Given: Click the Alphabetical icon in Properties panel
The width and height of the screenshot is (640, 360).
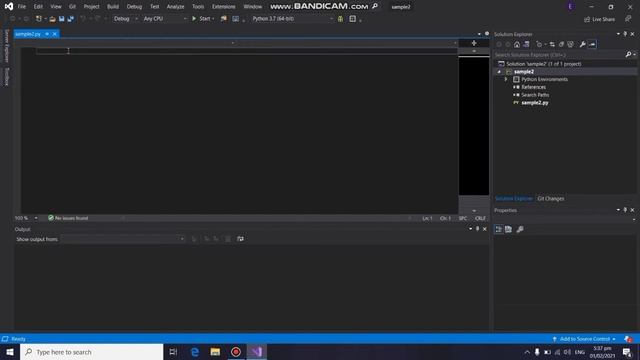Looking at the screenshot, I should 508,229.
